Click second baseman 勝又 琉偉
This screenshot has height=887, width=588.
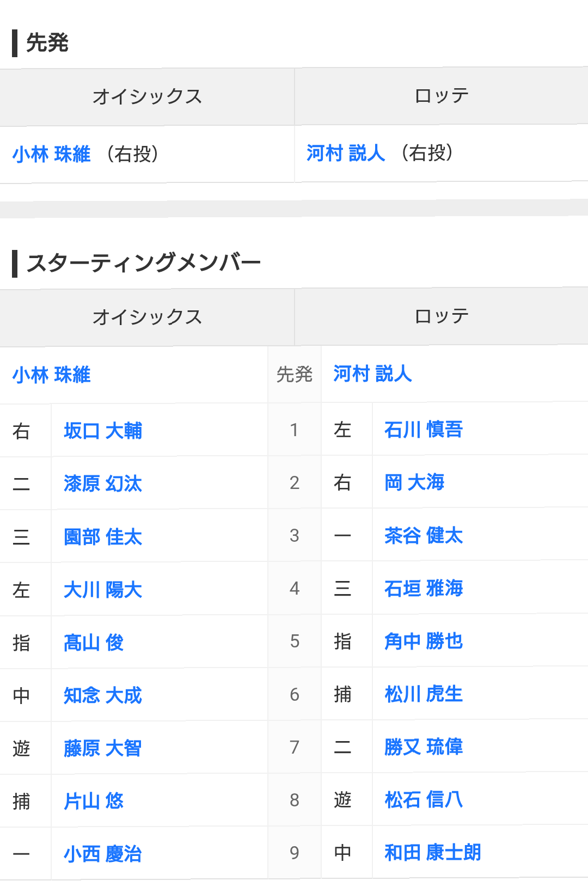click(x=423, y=747)
